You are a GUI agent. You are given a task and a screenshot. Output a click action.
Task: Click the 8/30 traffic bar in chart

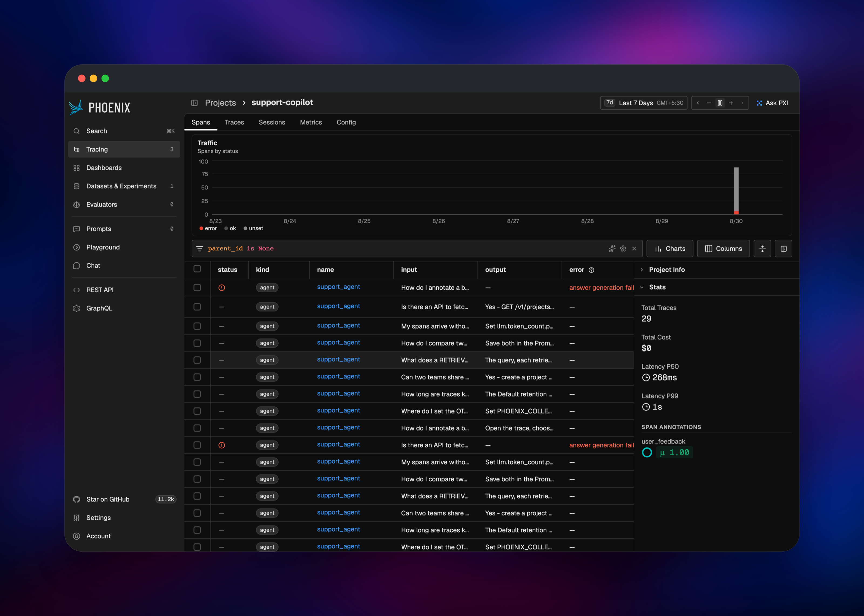coord(736,191)
